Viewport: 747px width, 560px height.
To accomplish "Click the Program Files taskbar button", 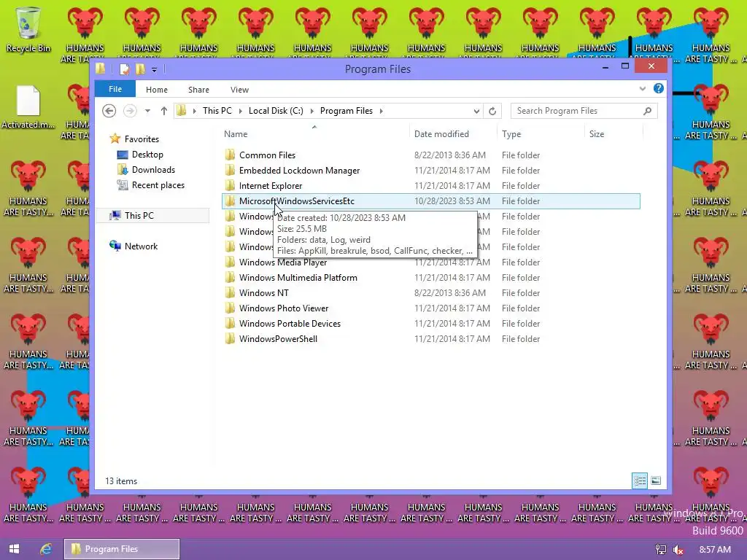I will click(122, 549).
